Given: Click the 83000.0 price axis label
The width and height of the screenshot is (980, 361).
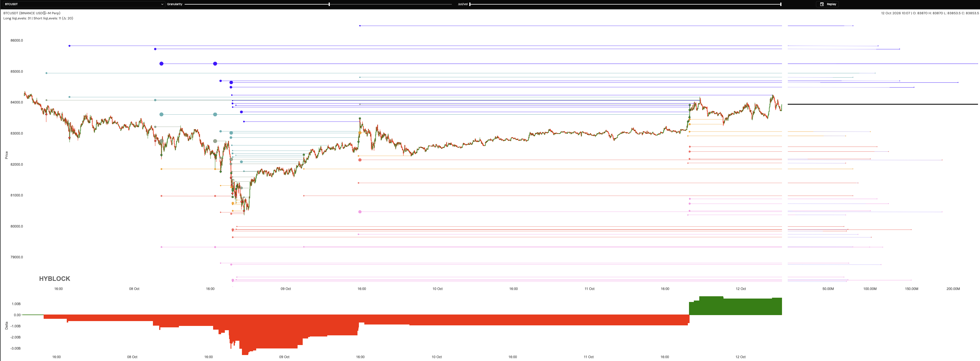Looking at the screenshot, I should click(16, 133).
